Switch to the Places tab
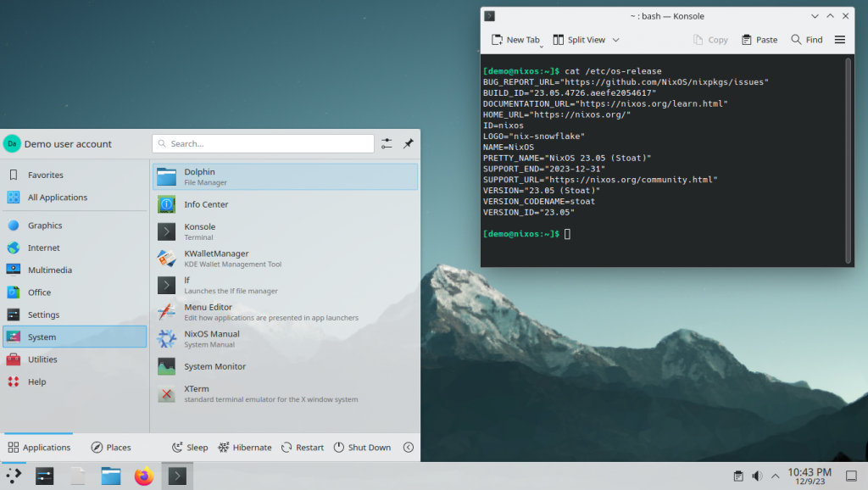The width and height of the screenshot is (868, 490). [111, 448]
